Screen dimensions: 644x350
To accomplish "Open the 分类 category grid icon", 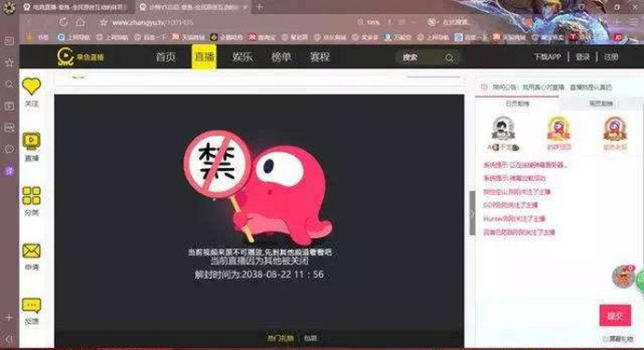I will [x=32, y=196].
